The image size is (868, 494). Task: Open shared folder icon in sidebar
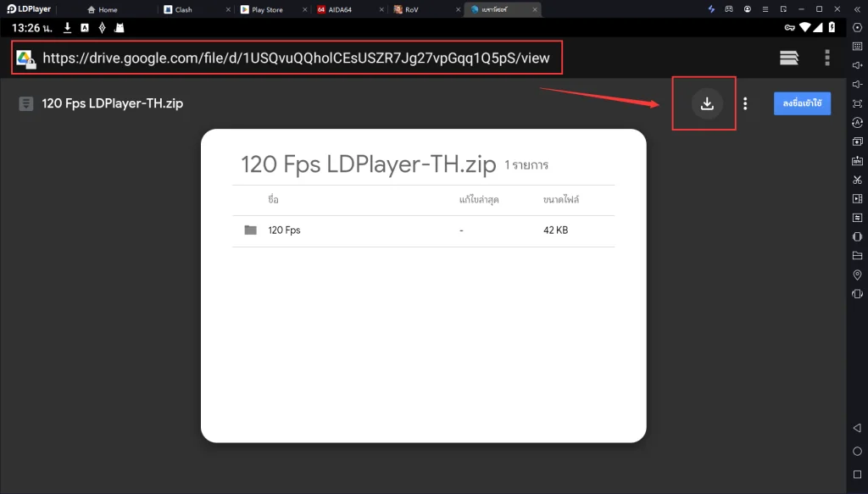(x=858, y=256)
